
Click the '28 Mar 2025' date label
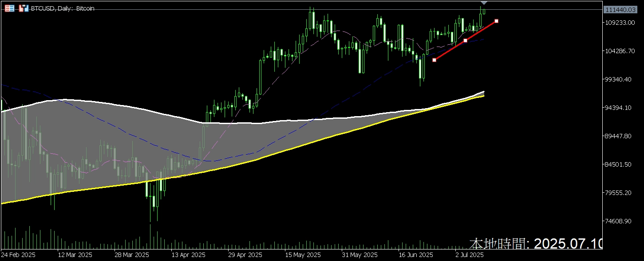[132, 255]
